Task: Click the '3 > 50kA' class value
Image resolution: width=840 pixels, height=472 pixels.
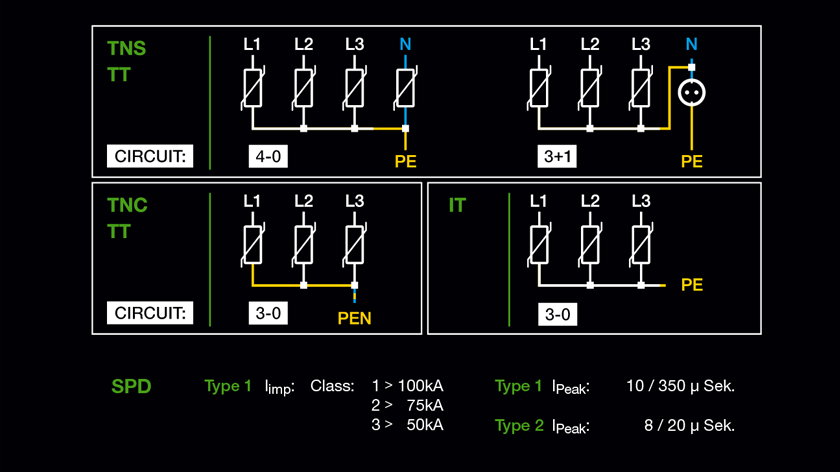Action: click(x=407, y=425)
